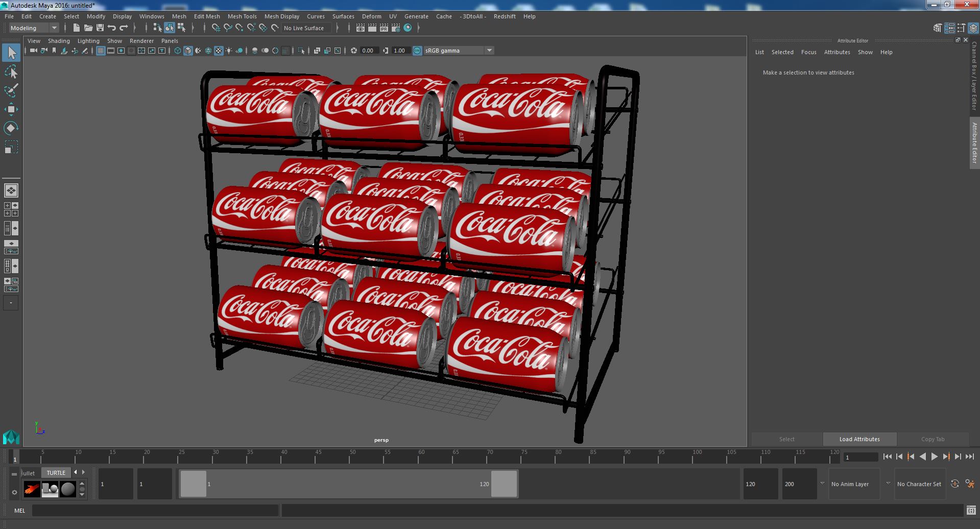Click the Select button in Attribute Editor
980x529 pixels.
[x=786, y=439]
